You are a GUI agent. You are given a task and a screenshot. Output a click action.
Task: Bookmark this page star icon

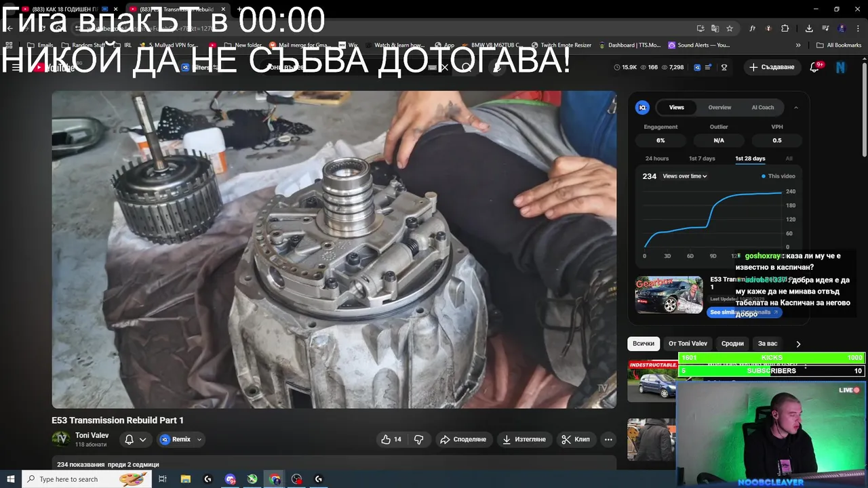pyautogui.click(x=730, y=28)
